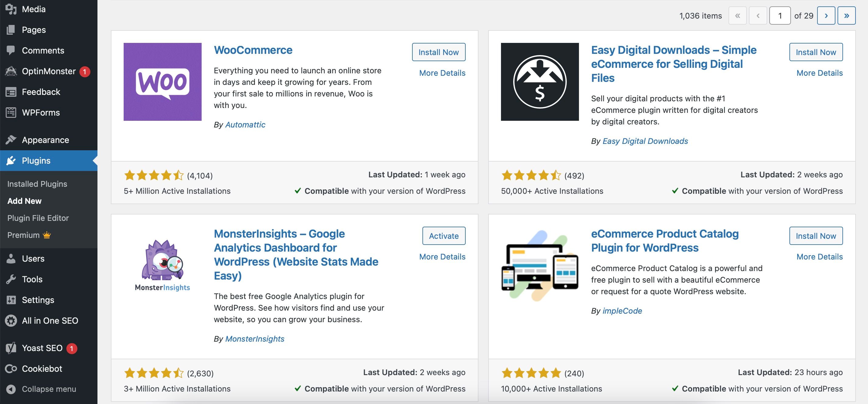Open the Cookiebot menu
This screenshot has height=404, width=868.
(x=48, y=369)
